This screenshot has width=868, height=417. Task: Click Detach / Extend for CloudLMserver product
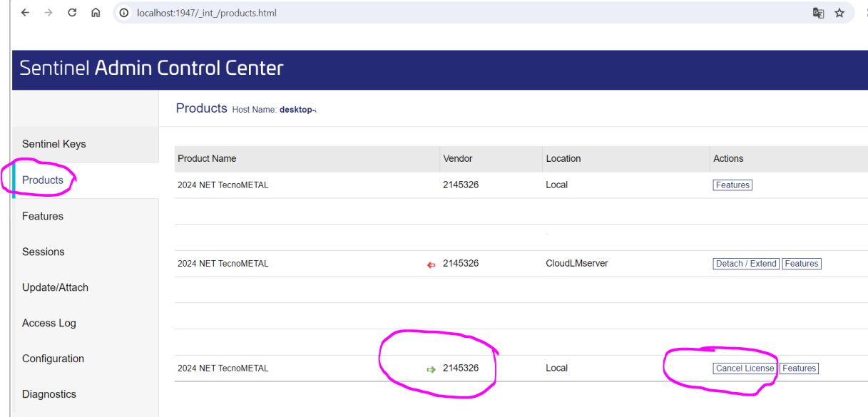(x=746, y=264)
